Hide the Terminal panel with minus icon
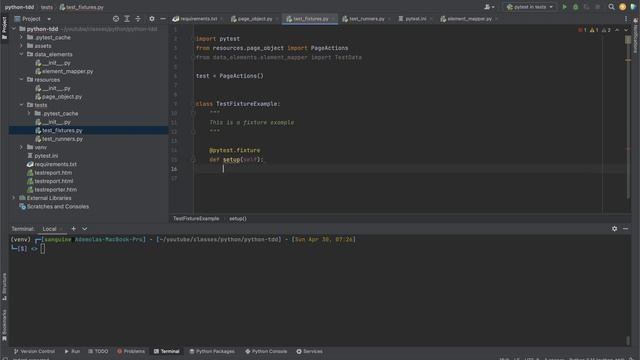640x360 pixels. click(x=625, y=229)
